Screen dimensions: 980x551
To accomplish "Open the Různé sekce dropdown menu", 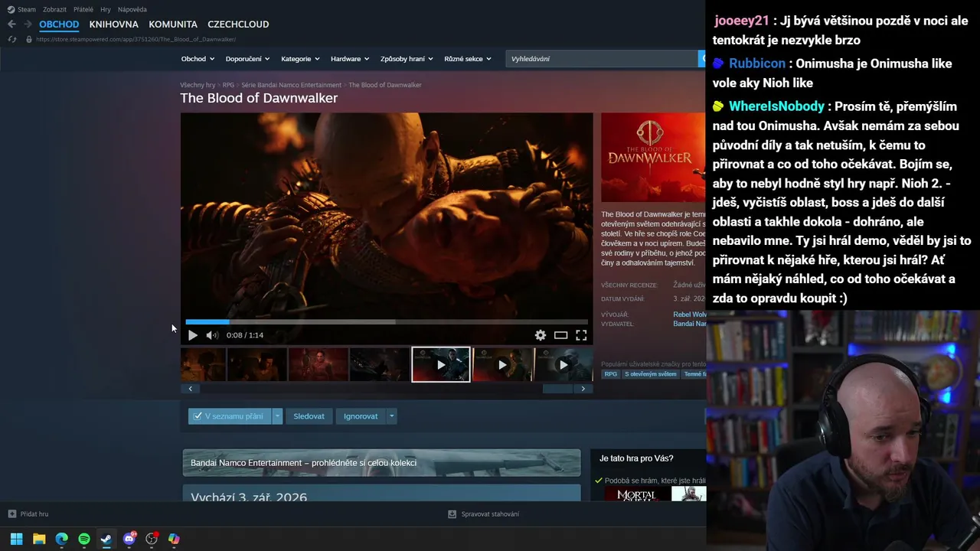I will pyautogui.click(x=468, y=59).
